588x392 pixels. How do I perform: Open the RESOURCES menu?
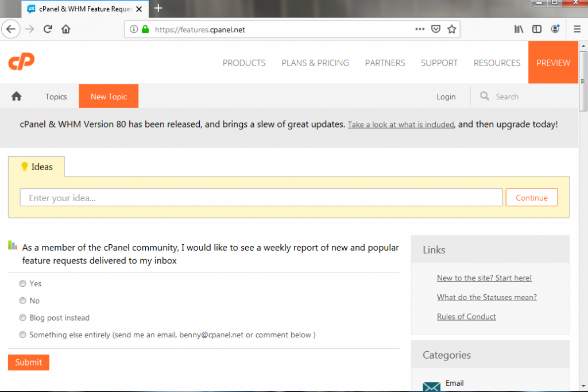(x=497, y=63)
